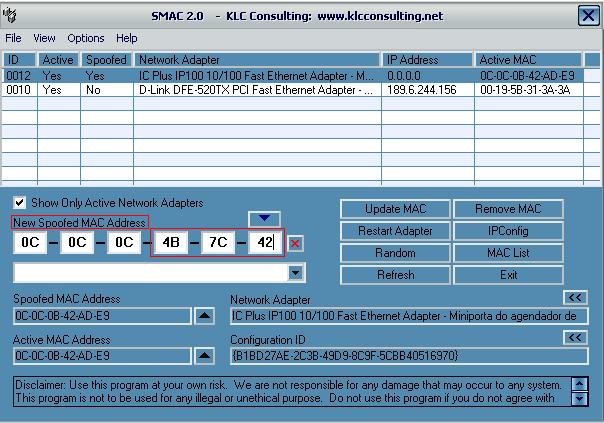Click the Remove MAC button
This screenshot has height=423, width=604.
pyautogui.click(x=508, y=209)
